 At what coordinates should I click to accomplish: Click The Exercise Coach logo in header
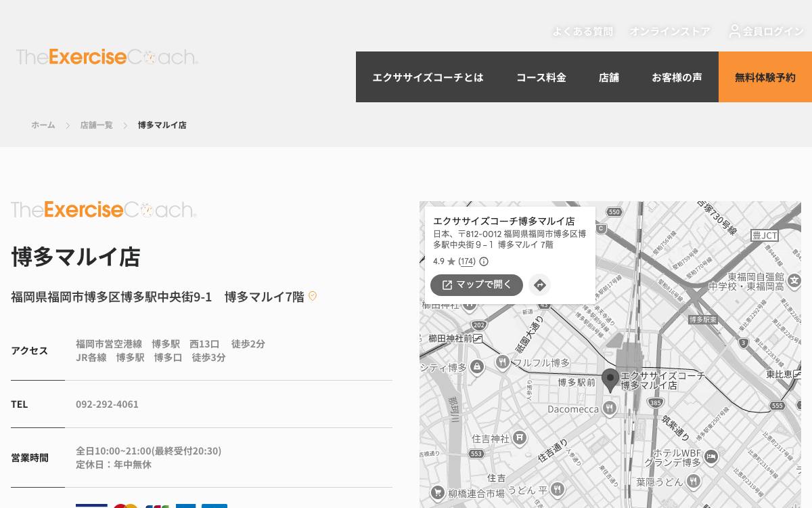pyautogui.click(x=107, y=57)
